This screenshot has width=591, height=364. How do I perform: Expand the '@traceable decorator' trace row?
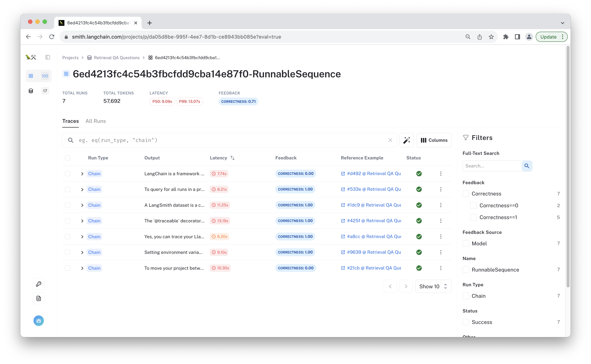pyautogui.click(x=82, y=221)
